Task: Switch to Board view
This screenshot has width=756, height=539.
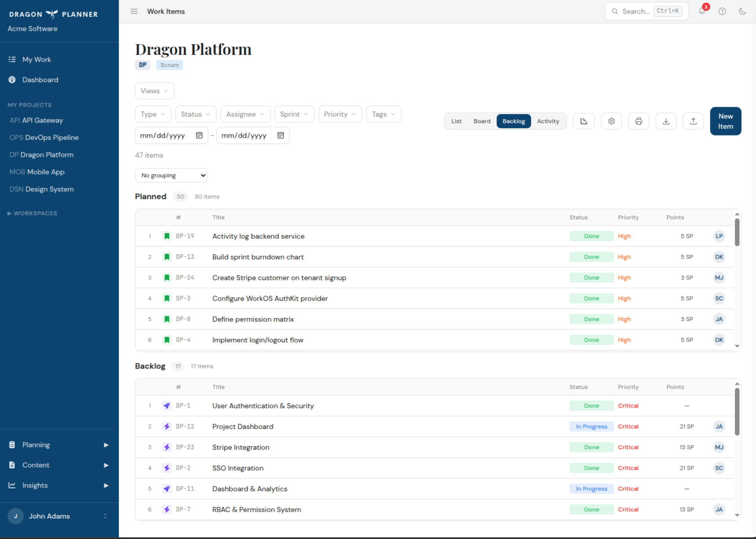Action: [x=482, y=121]
